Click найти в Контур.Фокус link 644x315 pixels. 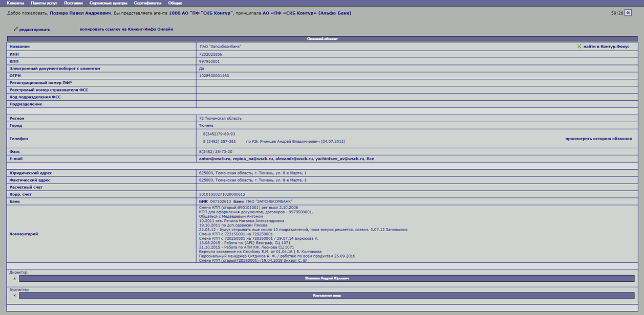(x=607, y=47)
